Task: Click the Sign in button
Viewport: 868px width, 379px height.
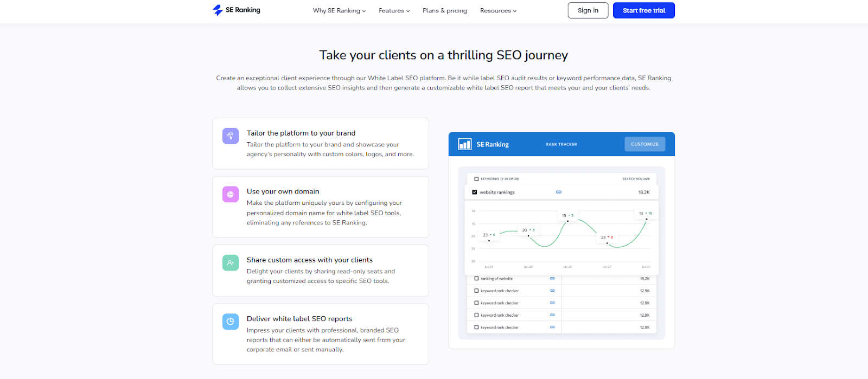Action: [588, 10]
